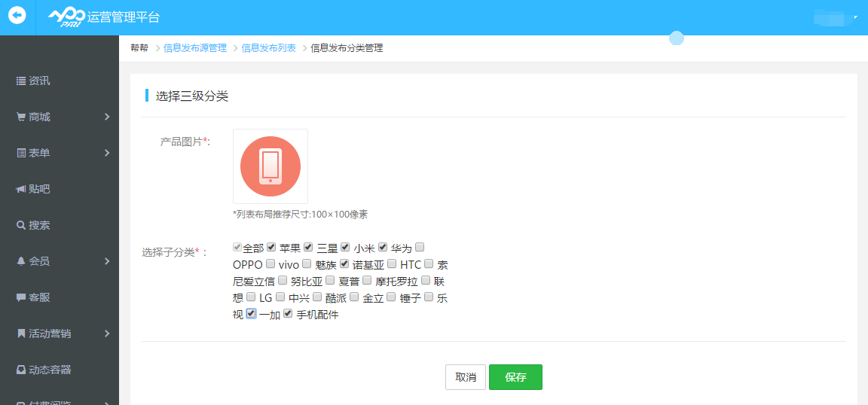Expand the 会员 submenu chevron
The image size is (868, 405).
(107, 261)
